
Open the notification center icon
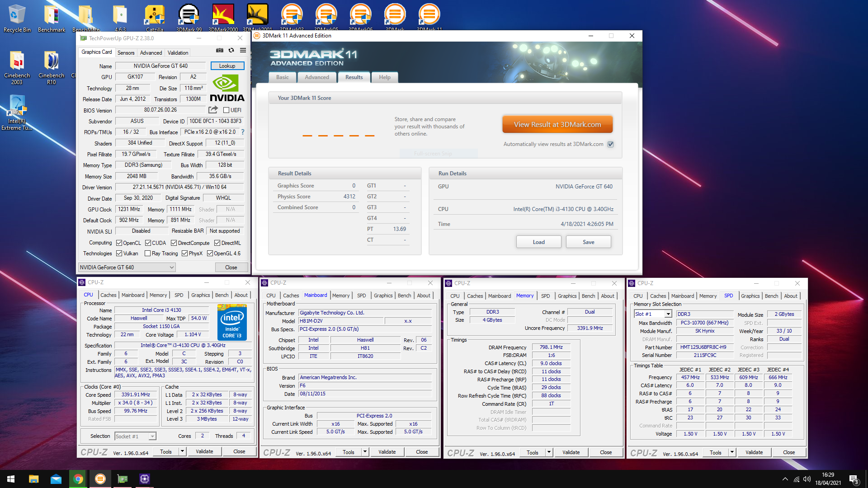click(x=854, y=479)
